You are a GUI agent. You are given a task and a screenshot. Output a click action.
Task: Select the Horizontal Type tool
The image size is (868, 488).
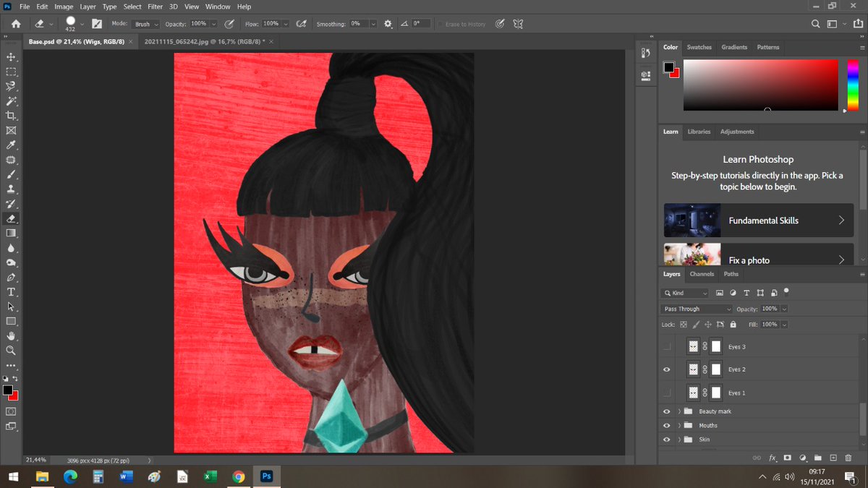[11, 292]
